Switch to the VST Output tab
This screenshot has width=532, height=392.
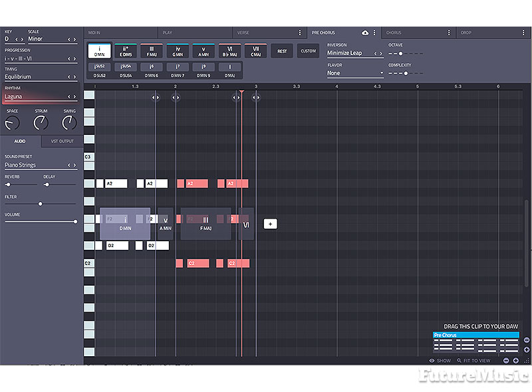pos(62,141)
